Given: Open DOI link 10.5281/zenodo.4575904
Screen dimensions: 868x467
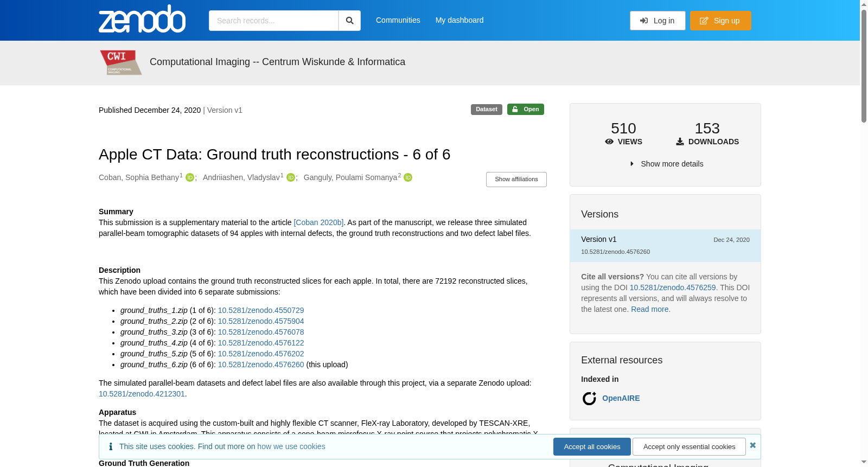Looking at the screenshot, I should coord(261,321).
